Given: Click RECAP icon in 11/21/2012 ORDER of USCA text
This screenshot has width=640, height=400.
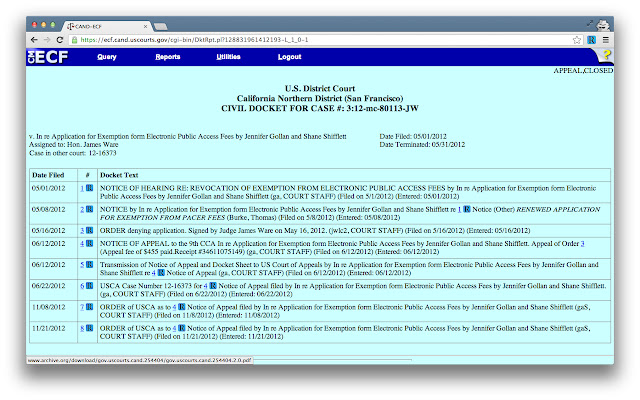Looking at the screenshot, I should tap(182, 328).
